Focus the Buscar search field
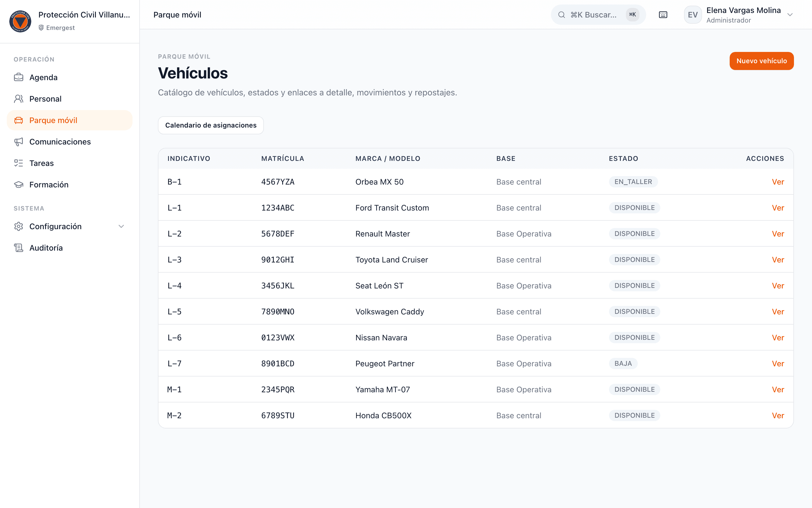The height and width of the screenshot is (508, 812). (x=598, y=15)
